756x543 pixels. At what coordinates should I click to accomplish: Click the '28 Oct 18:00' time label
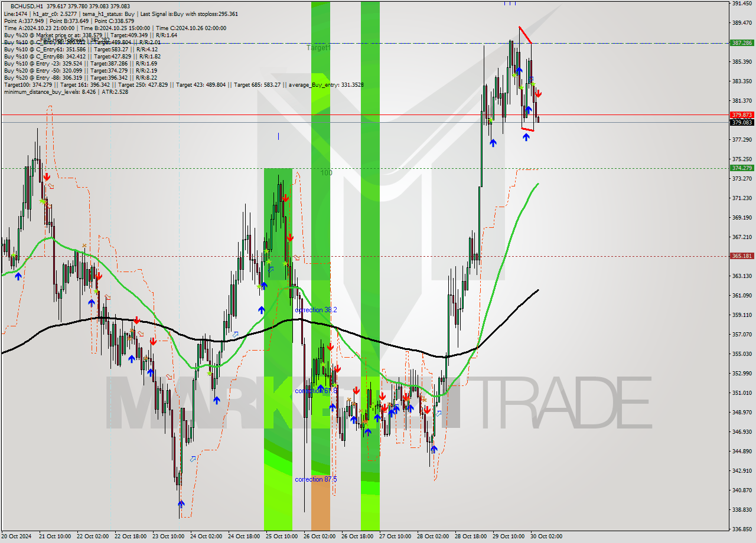coord(470,537)
